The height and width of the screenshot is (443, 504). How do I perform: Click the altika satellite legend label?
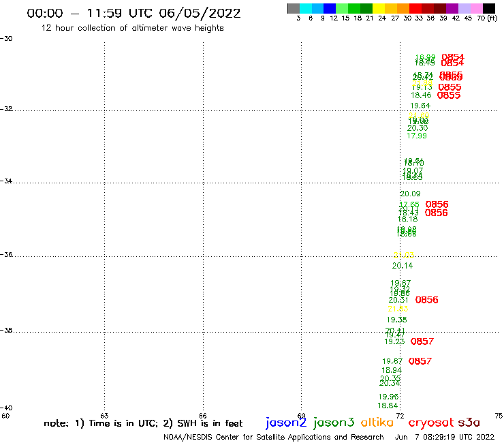tap(377, 423)
